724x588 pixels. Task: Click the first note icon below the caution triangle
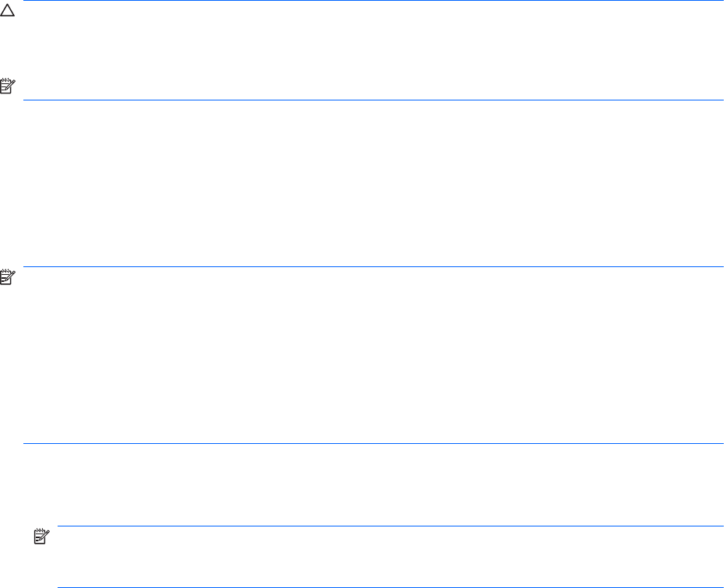(x=7, y=91)
